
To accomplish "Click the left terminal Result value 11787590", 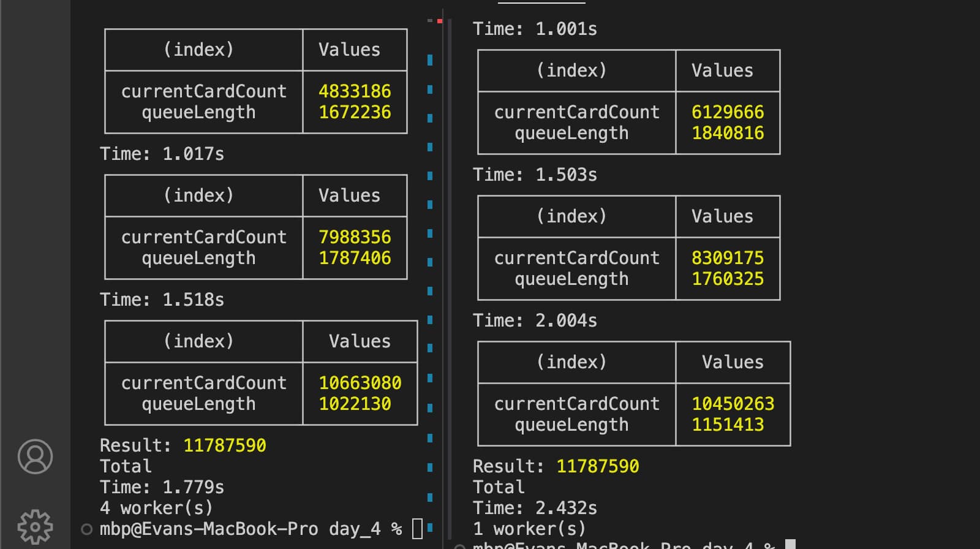I will (224, 445).
